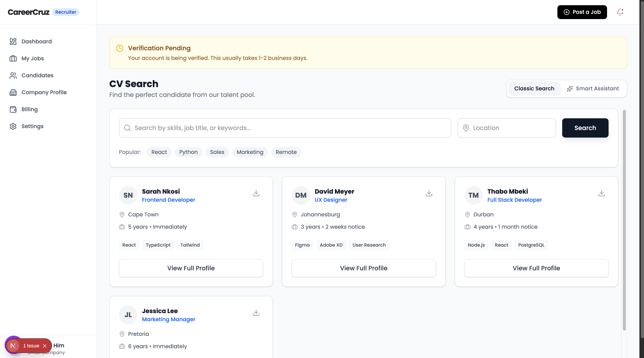Select the React popular search chip
This screenshot has width=644, height=358.
pos(159,152)
